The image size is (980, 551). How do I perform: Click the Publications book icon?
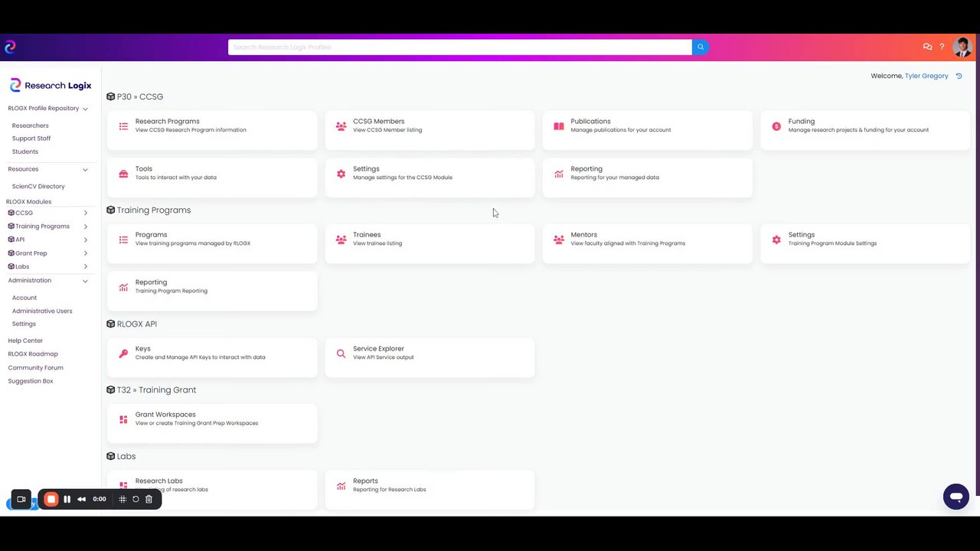(x=559, y=126)
